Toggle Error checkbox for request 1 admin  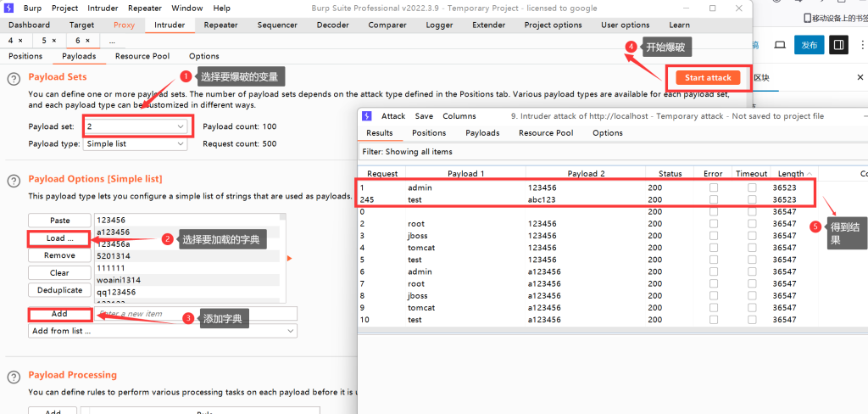714,187
